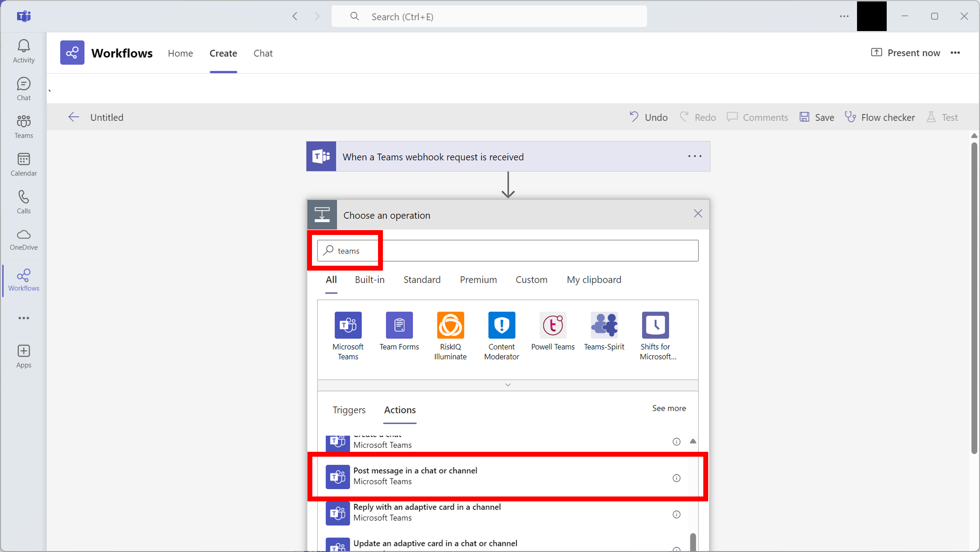Show the Triggers list
This screenshot has width=980, height=552.
pyautogui.click(x=349, y=410)
